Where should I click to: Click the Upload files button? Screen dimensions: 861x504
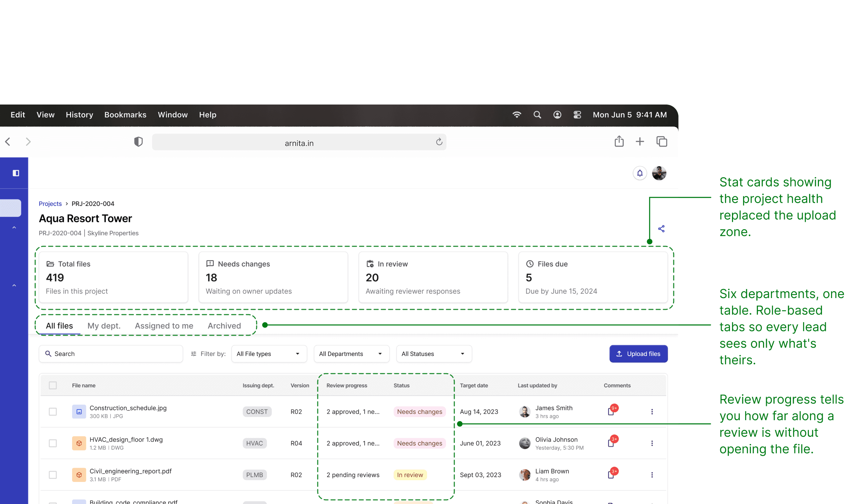tap(638, 354)
